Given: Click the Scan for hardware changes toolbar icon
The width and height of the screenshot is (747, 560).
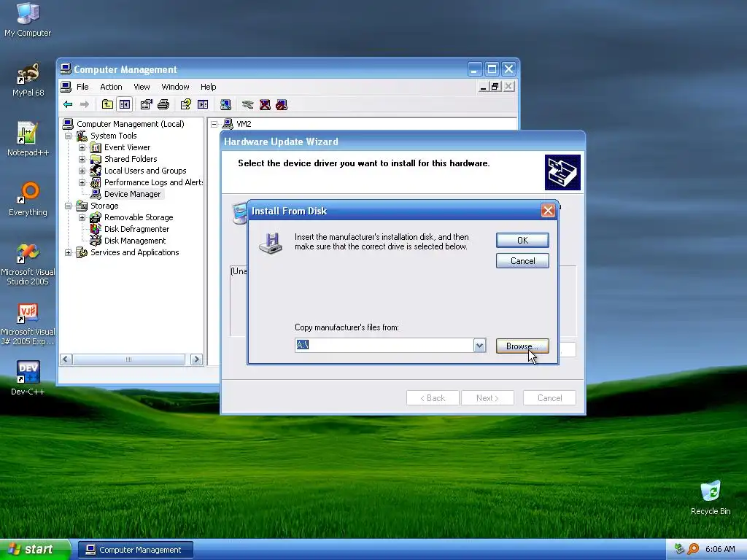Looking at the screenshot, I should coord(225,104).
